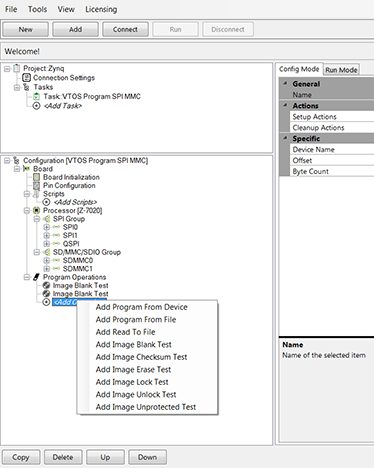
Task: Collapse the Tasks tree node
Action: click(17, 87)
